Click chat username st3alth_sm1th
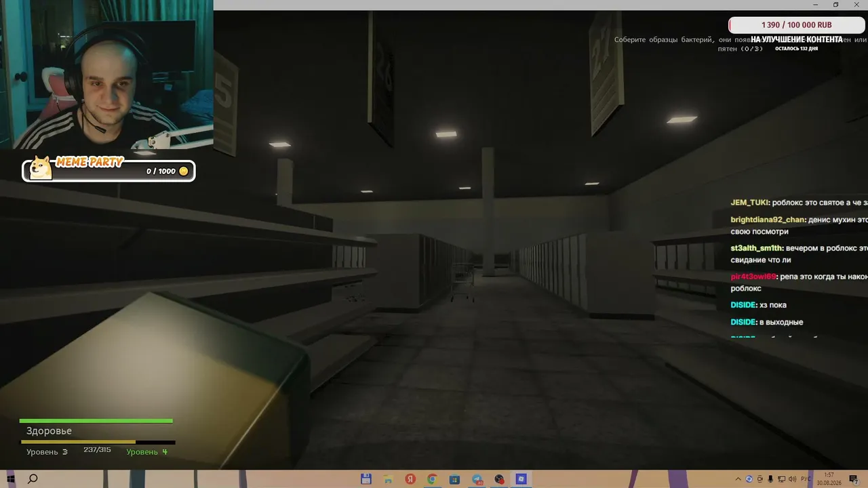 pos(757,249)
